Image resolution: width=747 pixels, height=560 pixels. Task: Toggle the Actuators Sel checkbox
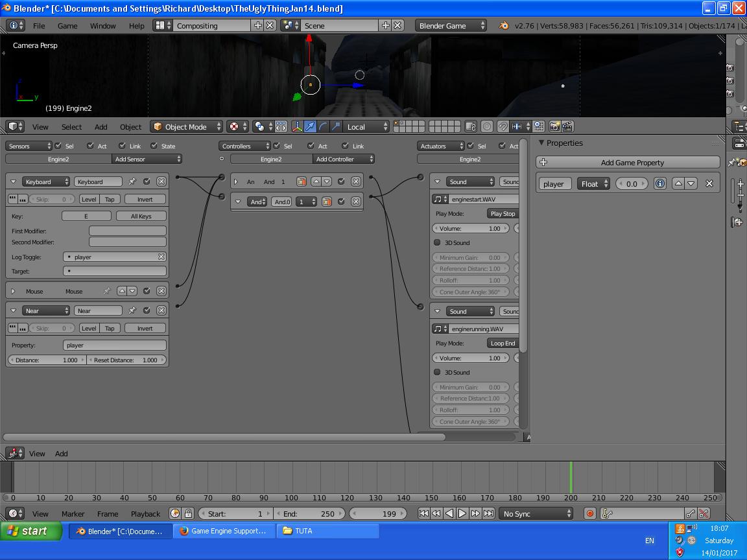(471, 146)
